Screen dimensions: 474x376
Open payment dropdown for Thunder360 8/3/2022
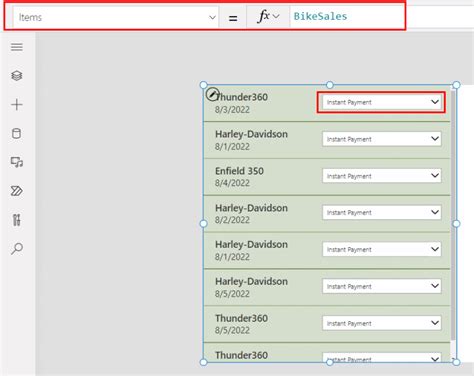click(x=382, y=102)
